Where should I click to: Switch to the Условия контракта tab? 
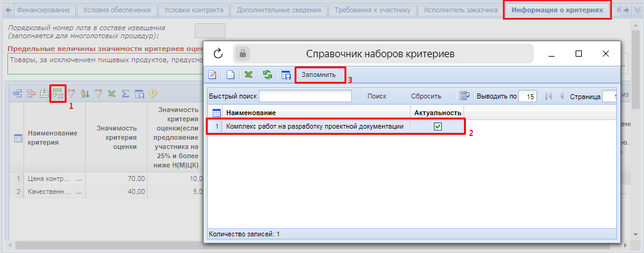(x=194, y=10)
